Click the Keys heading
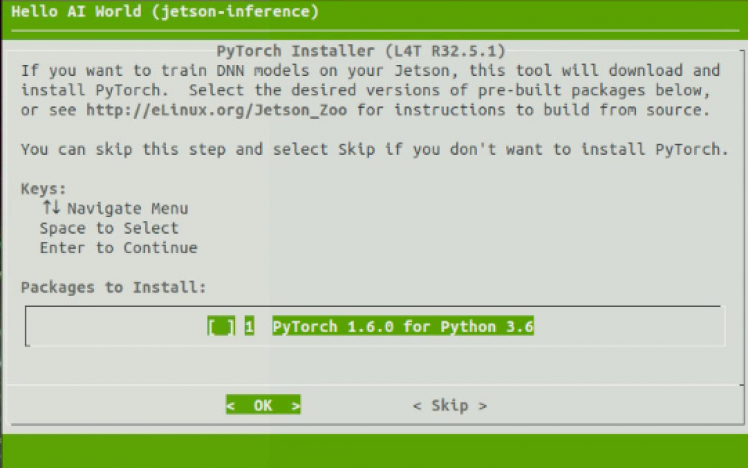The height and width of the screenshot is (468, 748). pyautogui.click(x=43, y=188)
